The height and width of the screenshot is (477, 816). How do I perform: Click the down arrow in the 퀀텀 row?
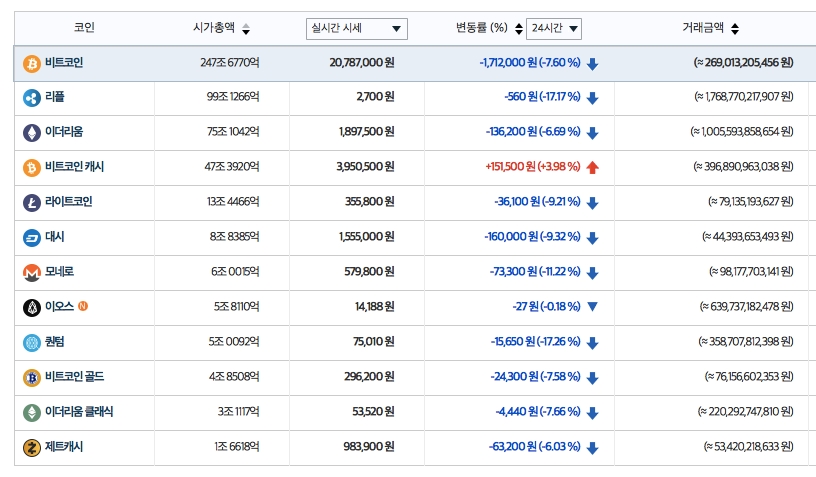[x=592, y=342]
